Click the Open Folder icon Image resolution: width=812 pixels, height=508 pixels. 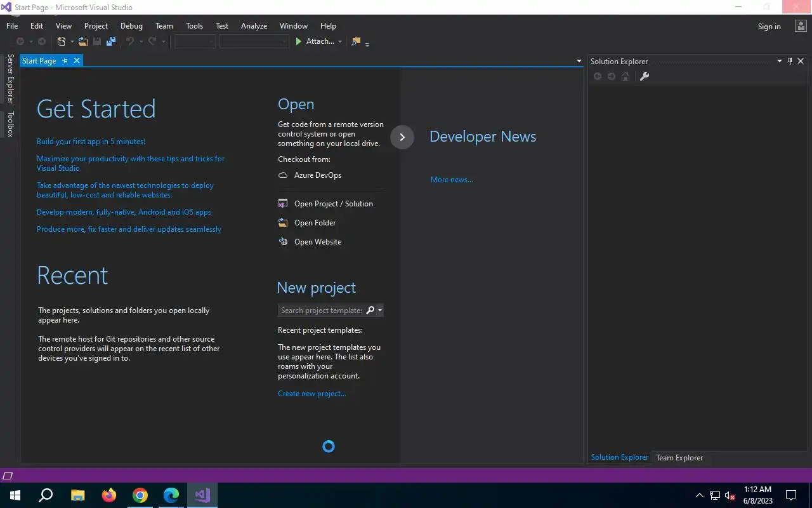283,223
